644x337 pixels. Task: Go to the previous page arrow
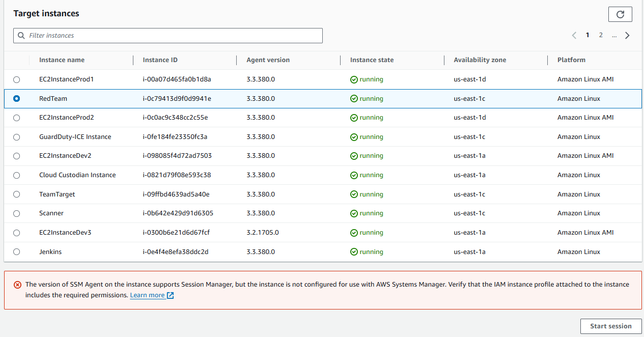574,36
